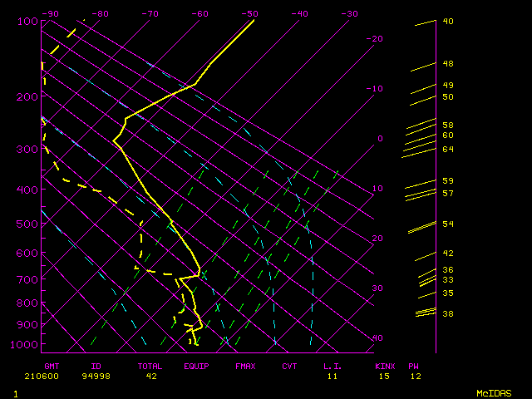The image size is (532, 399).
Task: Click the wind speed value 64
Action: (448, 150)
